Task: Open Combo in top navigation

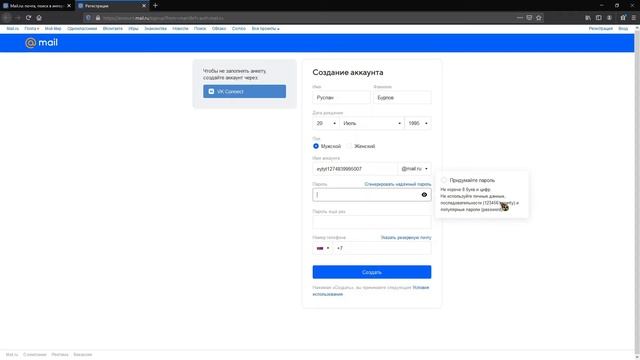Action: (239, 29)
